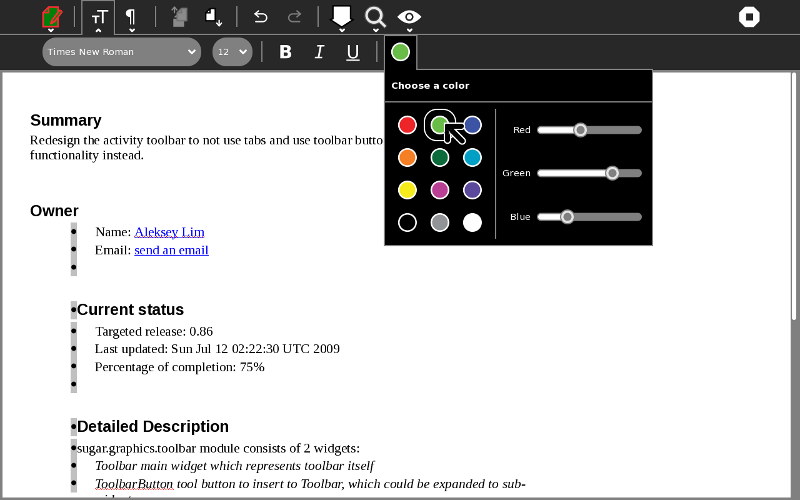The image size is (800, 500).
Task: Click the 'send an email' link
Action: (171, 250)
